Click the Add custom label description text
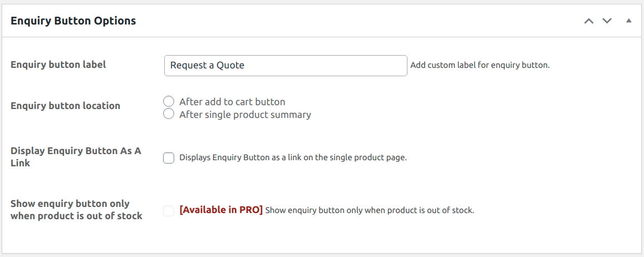This screenshot has width=644, height=257. click(x=480, y=66)
